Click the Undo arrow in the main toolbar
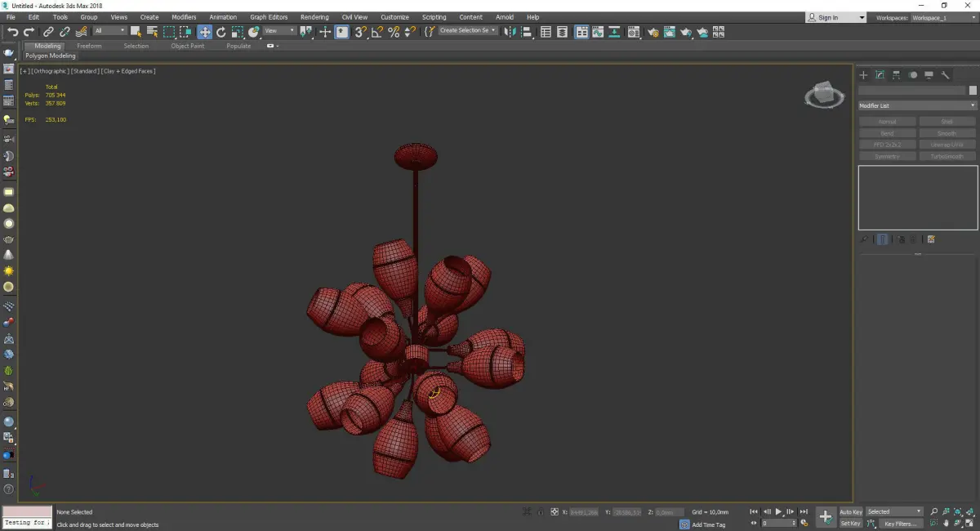 click(12, 32)
